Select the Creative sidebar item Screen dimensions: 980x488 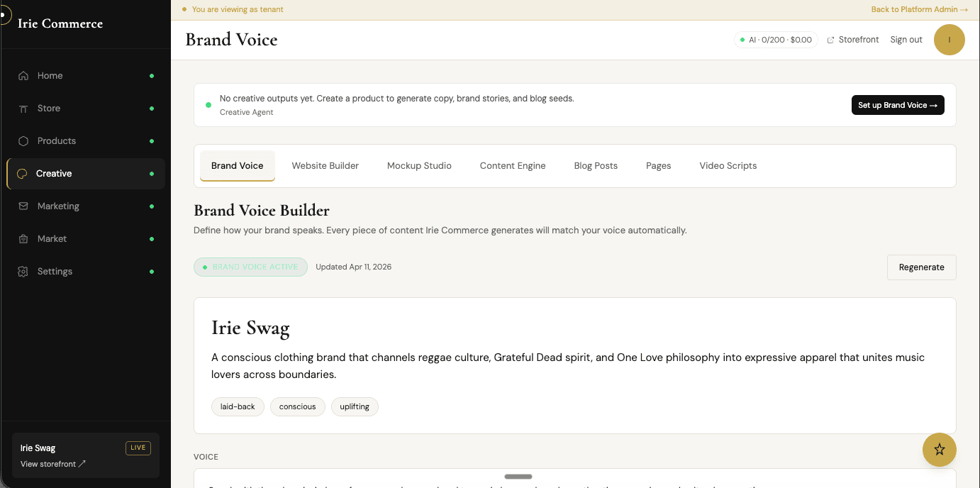pos(86,174)
